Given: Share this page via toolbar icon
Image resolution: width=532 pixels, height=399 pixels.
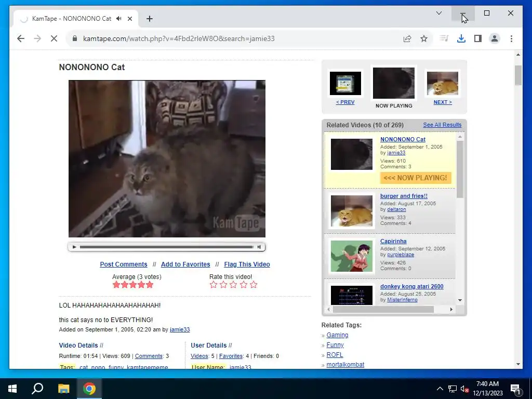Looking at the screenshot, I should (407, 38).
